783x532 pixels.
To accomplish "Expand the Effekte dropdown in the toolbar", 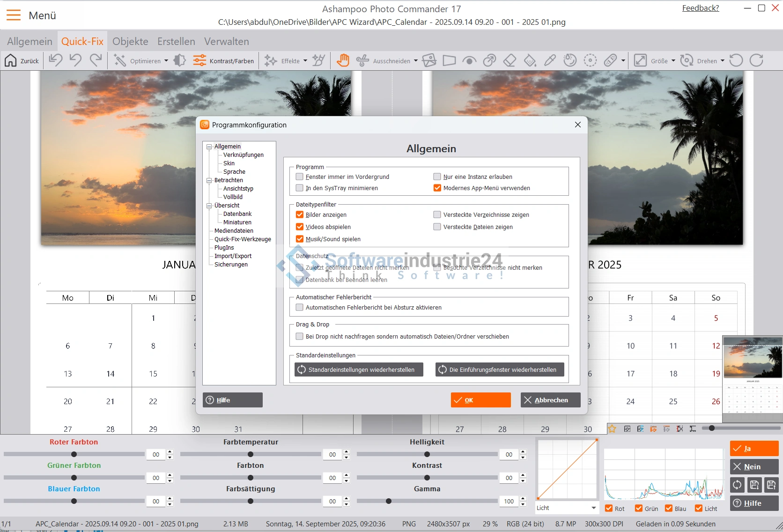I will (x=305, y=61).
